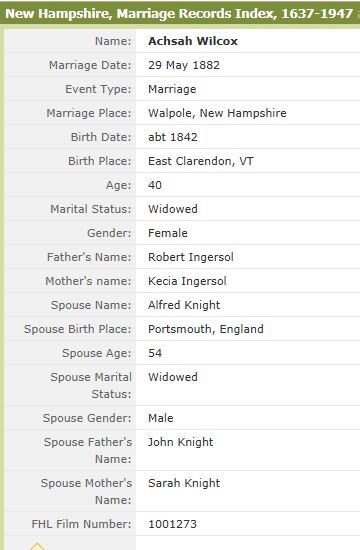
Task: Click the birth date abt 1842
Action: coord(173,137)
